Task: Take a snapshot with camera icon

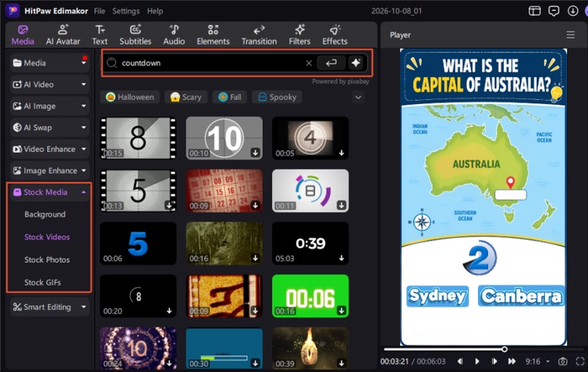Action: [x=562, y=361]
